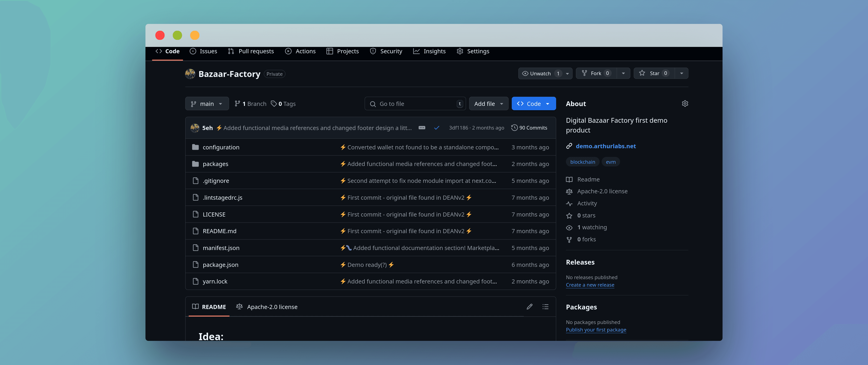Open demo.arthurlabs.net website link
868x365 pixels.
pyautogui.click(x=606, y=146)
